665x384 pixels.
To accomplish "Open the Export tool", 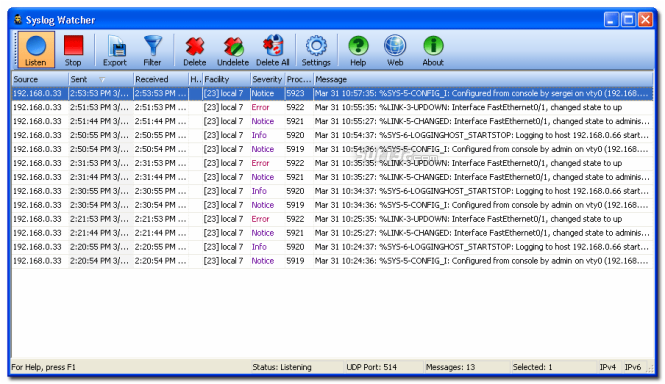I will point(115,50).
